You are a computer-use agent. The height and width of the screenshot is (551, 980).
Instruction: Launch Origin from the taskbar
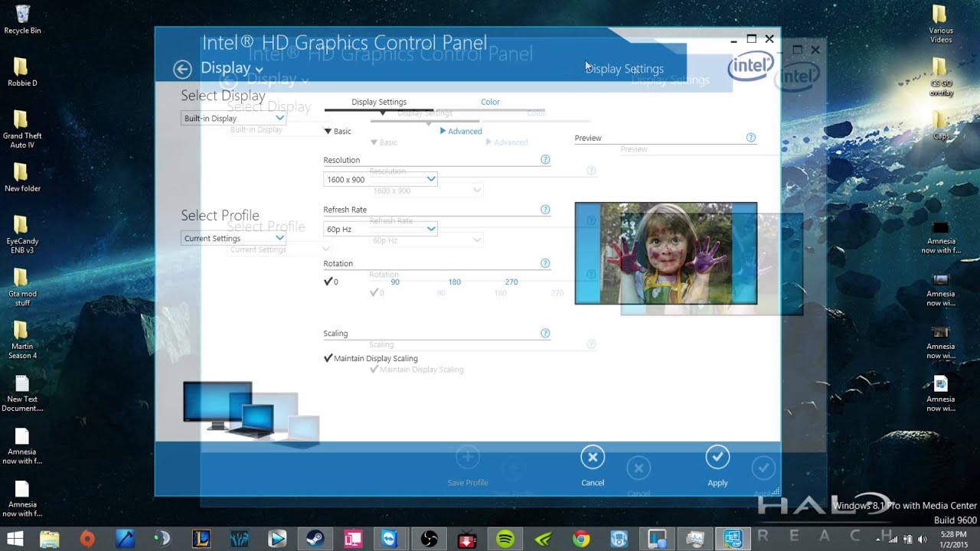(x=87, y=539)
